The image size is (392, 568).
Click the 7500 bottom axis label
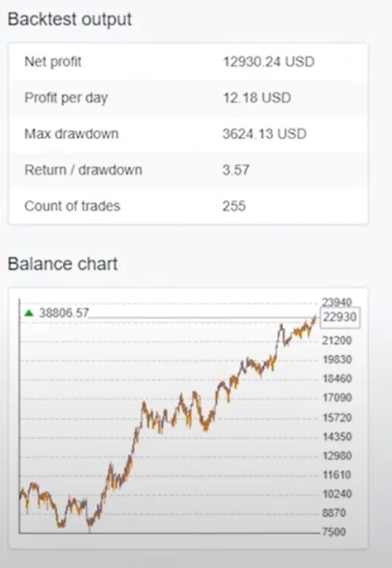pos(334,532)
